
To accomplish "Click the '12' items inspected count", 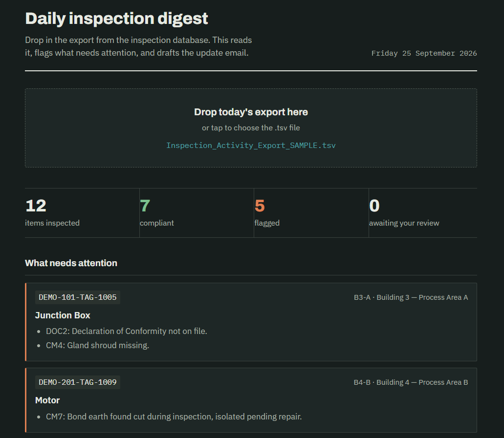I will [36, 206].
